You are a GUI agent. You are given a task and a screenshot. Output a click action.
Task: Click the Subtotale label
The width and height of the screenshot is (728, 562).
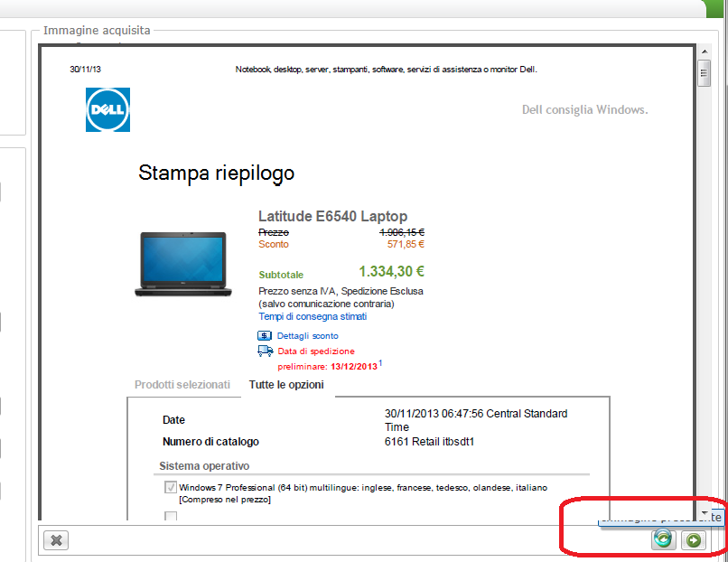pyautogui.click(x=281, y=275)
